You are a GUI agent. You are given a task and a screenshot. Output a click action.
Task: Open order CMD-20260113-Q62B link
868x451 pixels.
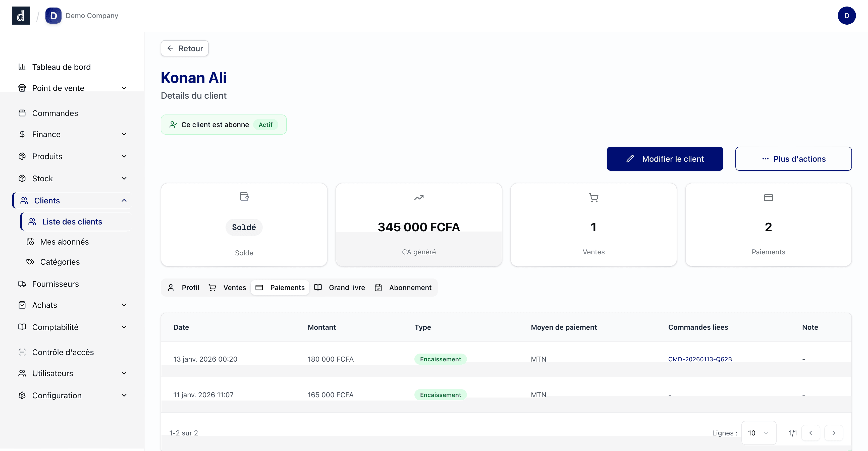(700, 359)
